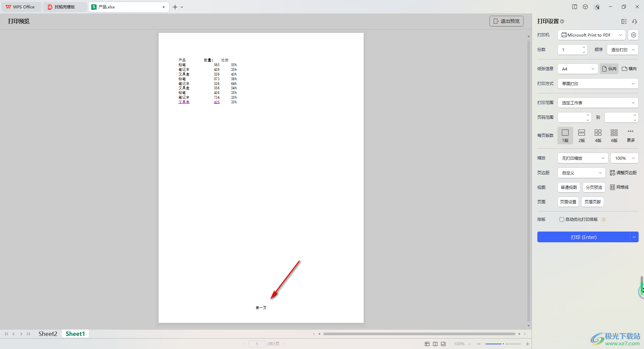644x349 pixels.
Task: Click 普通视图 button
Action: (x=569, y=187)
